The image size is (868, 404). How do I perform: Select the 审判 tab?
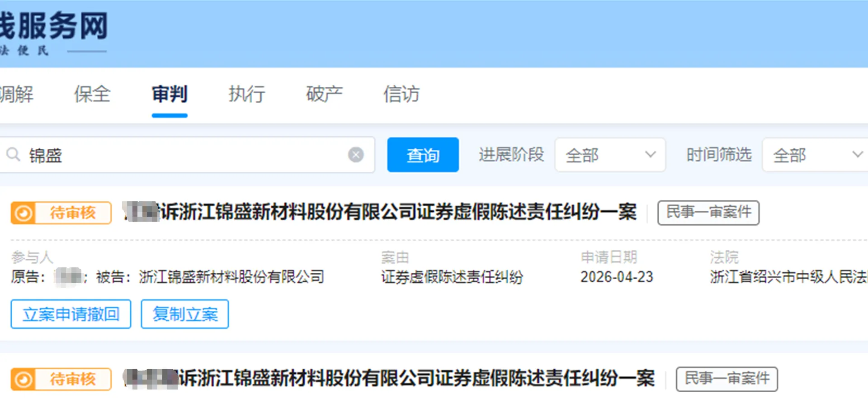click(x=170, y=94)
